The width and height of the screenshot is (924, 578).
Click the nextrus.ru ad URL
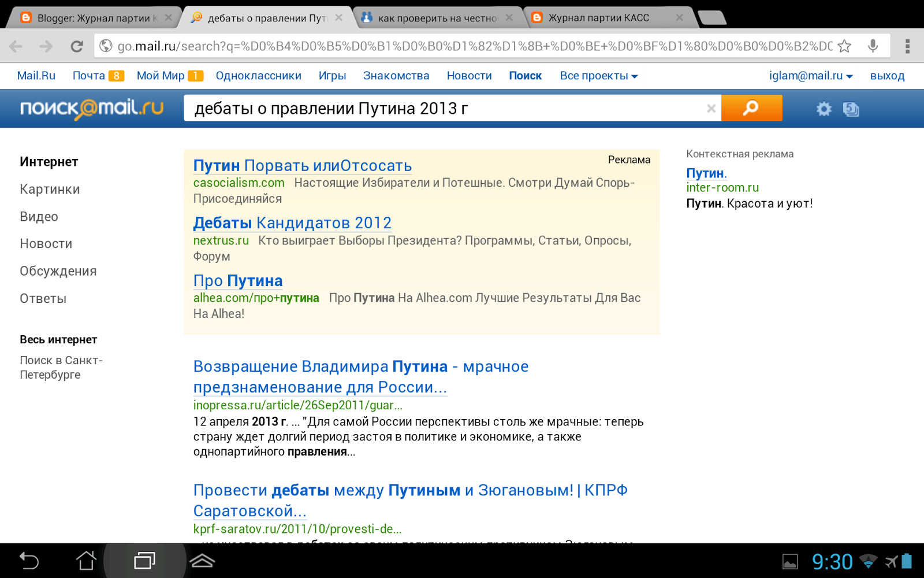click(221, 240)
